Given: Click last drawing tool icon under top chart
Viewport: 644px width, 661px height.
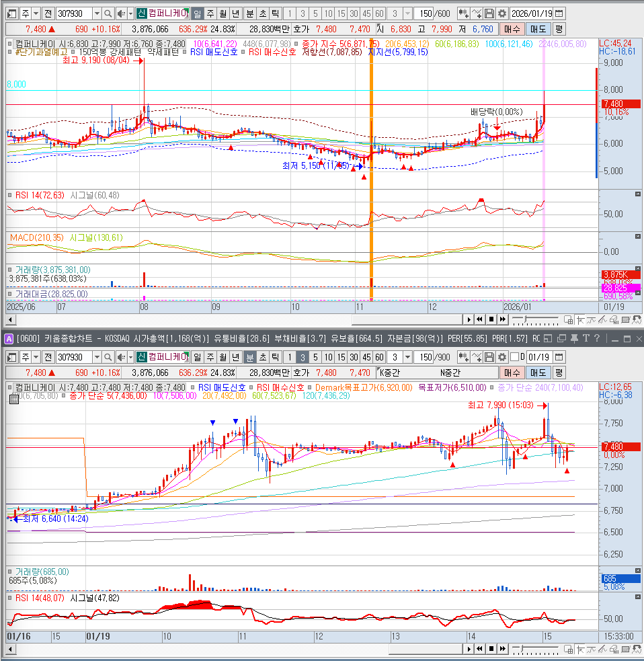Looking at the screenshot, I should point(637,320).
